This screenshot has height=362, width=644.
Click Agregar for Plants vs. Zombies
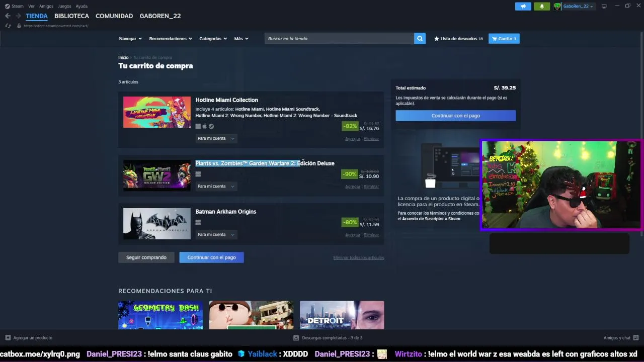(353, 187)
